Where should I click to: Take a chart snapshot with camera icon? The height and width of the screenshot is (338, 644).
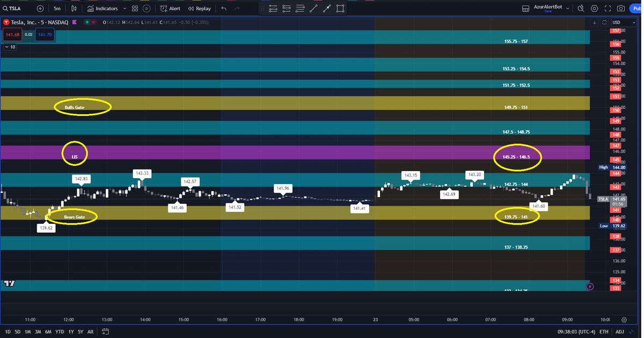click(621, 9)
